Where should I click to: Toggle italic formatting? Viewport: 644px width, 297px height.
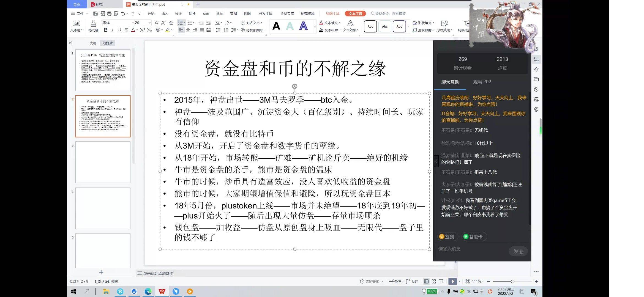pyautogui.click(x=112, y=30)
